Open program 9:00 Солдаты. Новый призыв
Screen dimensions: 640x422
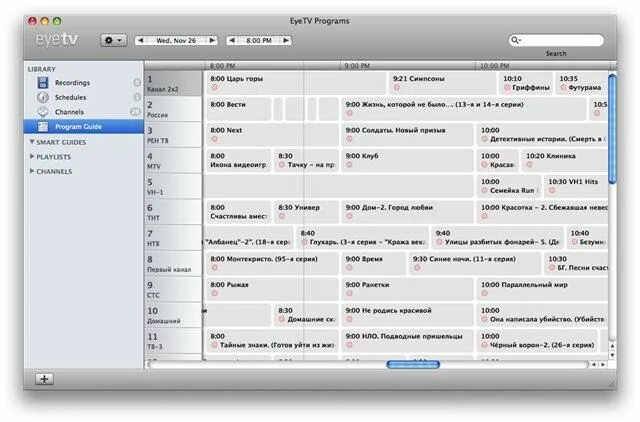point(407,135)
